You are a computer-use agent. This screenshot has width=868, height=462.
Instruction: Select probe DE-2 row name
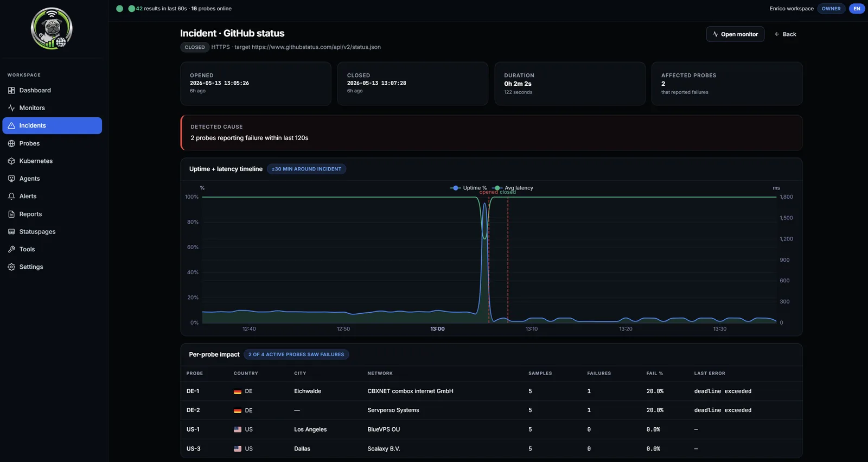[x=193, y=410]
